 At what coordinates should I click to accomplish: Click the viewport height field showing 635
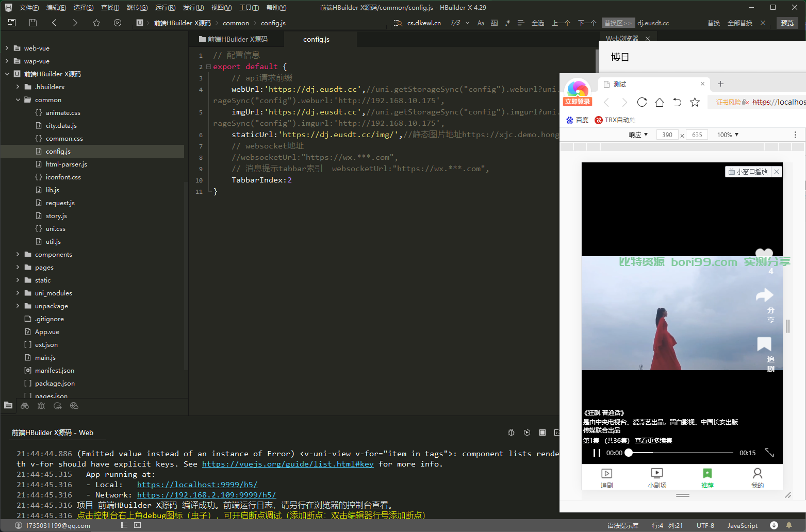pos(697,135)
